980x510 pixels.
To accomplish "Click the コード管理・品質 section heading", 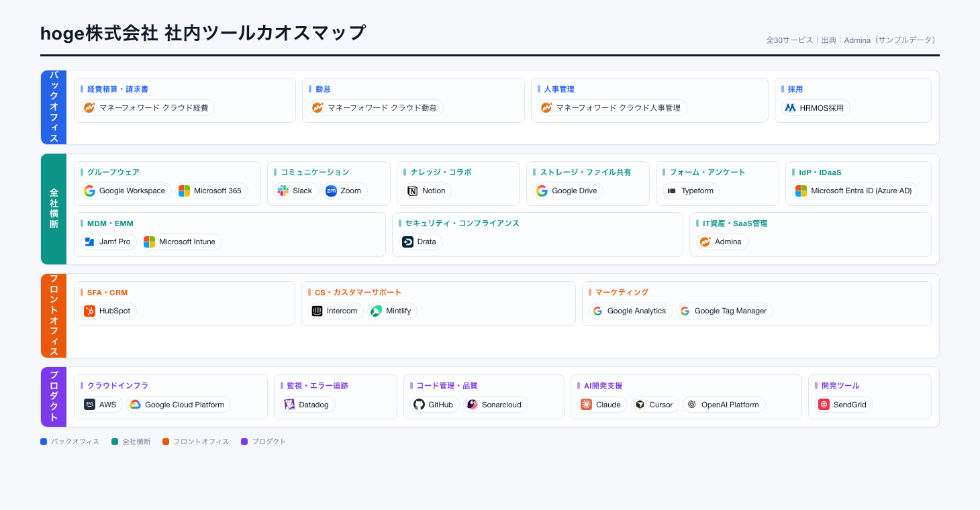I will pyautogui.click(x=447, y=386).
